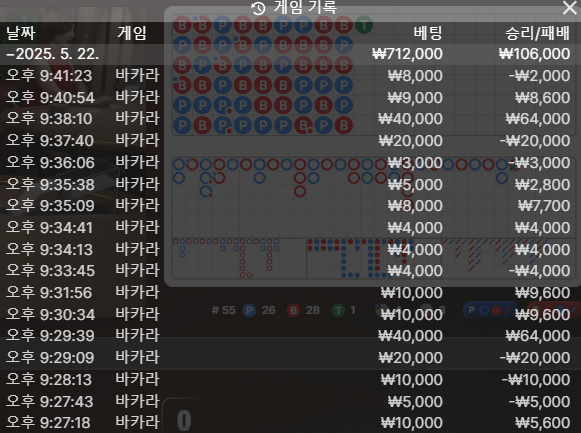Close the 게임 기록 panel
Image resolution: width=581 pixels, height=433 pixels.
570,8
